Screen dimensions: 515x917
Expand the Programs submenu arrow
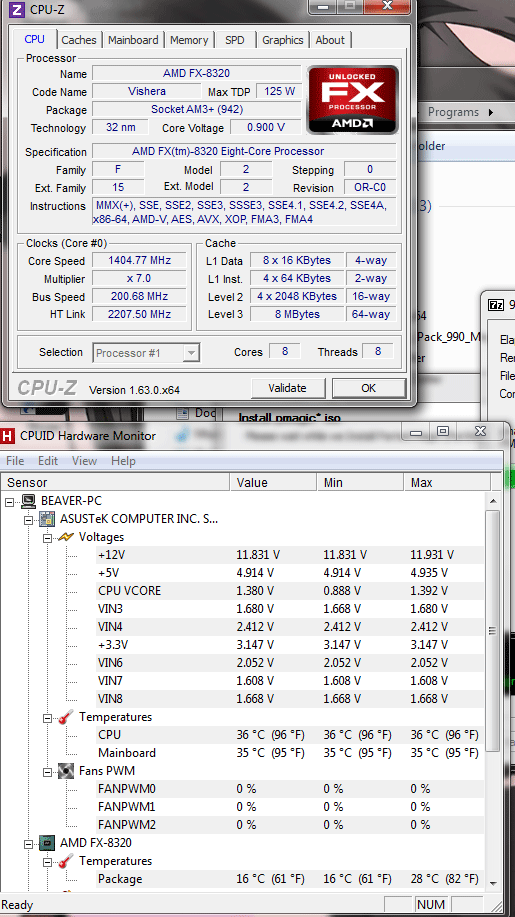click(x=490, y=112)
